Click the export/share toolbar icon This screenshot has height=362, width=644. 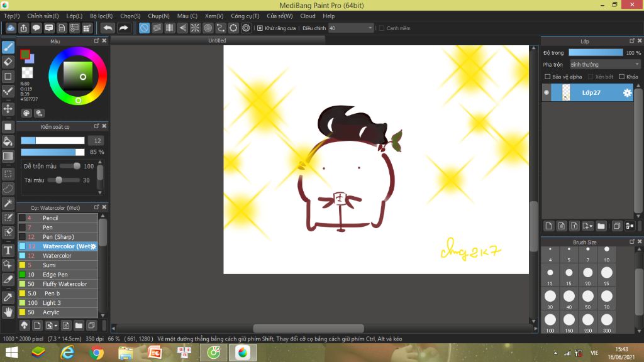click(x=23, y=28)
